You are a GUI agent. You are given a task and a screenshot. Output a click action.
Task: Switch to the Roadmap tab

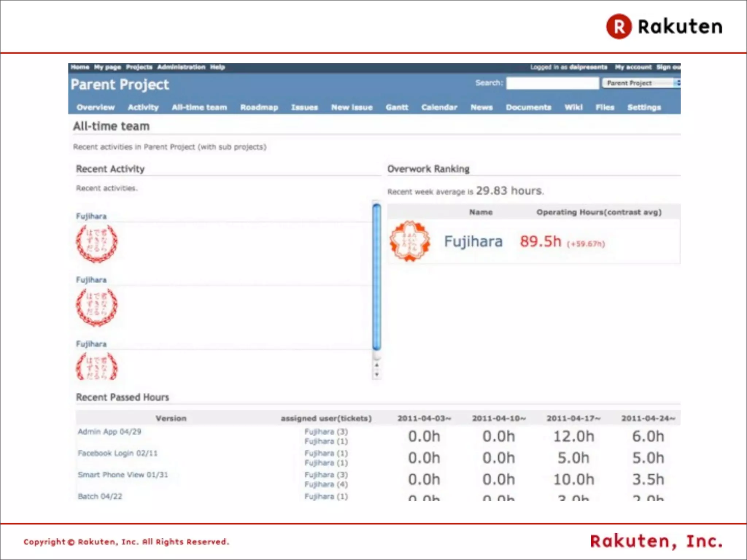259,107
